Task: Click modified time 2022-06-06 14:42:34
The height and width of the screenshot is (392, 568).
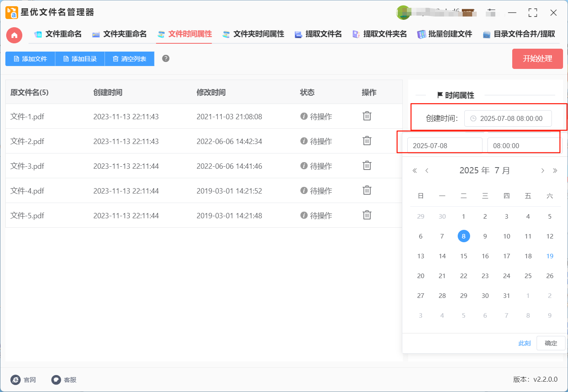Action: pyautogui.click(x=229, y=142)
